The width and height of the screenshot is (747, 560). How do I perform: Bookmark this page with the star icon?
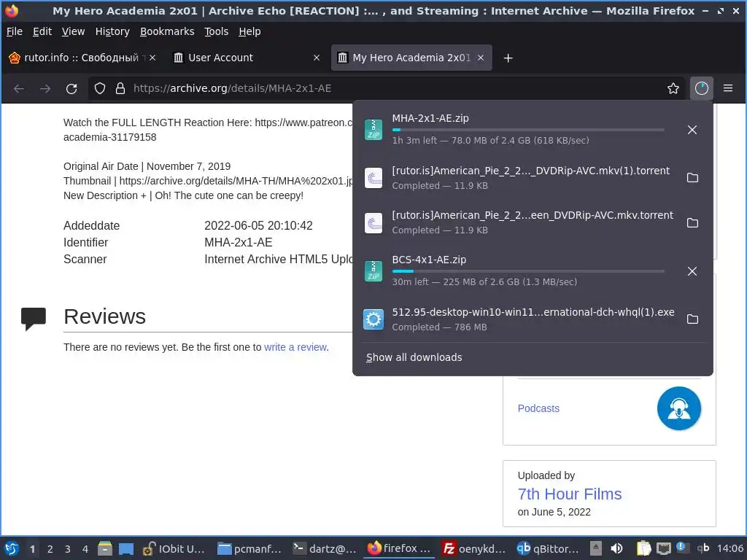[x=673, y=88]
